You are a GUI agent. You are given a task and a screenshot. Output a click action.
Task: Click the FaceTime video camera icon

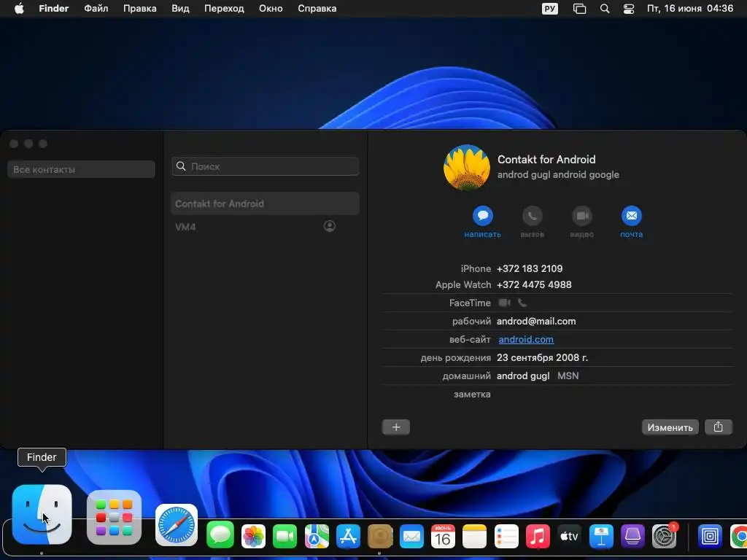click(x=504, y=303)
